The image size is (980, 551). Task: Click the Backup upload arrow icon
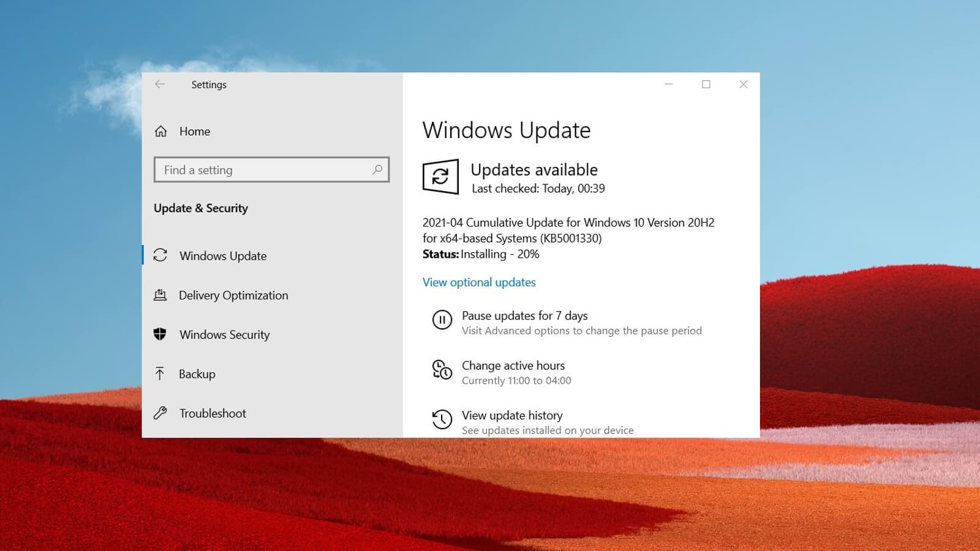[x=160, y=373]
